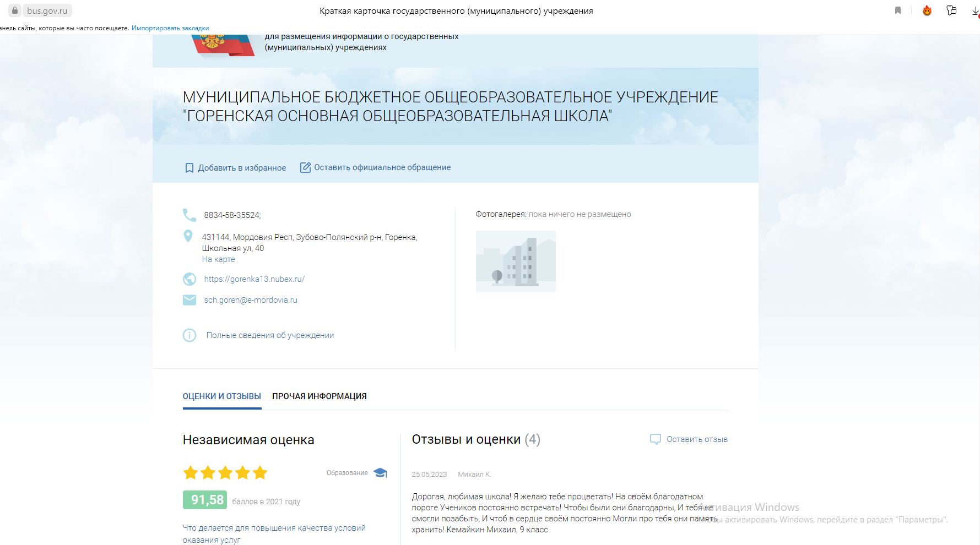Select the 'ОЦЕНКИ И ОТЗЫВЫ' tab
Screen dimensions: 980x545
[x=221, y=396]
